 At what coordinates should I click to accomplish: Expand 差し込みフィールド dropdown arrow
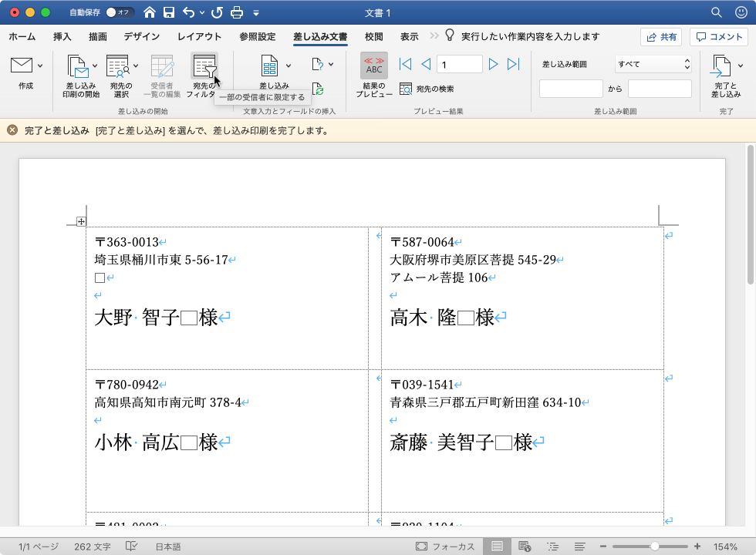(289, 66)
